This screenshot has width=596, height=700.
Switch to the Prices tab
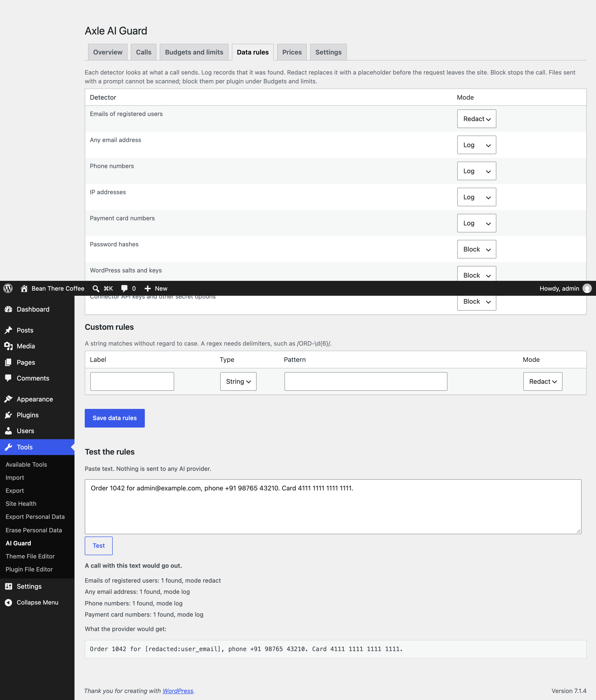click(292, 52)
